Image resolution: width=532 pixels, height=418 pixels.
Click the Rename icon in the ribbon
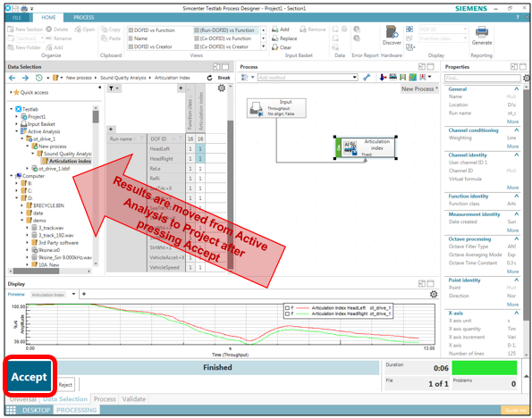pos(49,38)
